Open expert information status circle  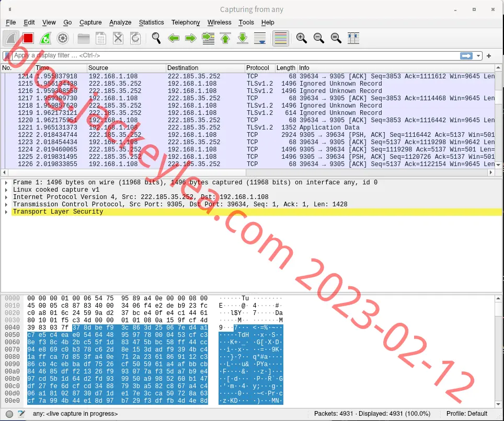pos(9,414)
